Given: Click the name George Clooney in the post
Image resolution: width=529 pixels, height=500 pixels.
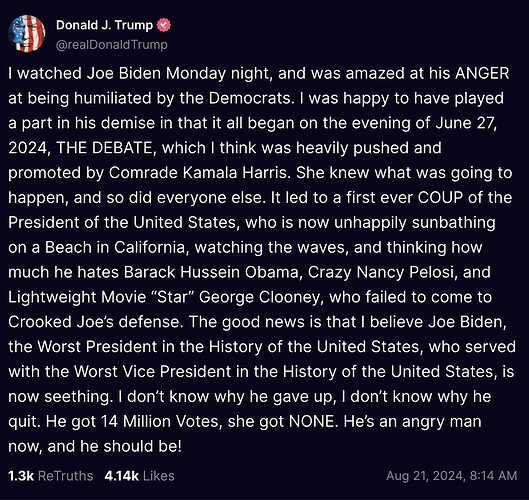Looking at the screenshot, I should click(259, 297).
